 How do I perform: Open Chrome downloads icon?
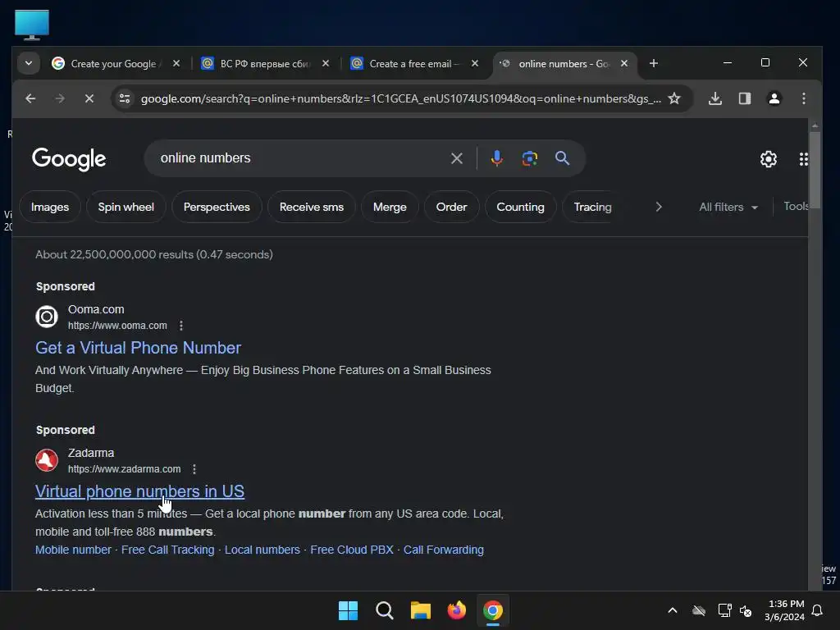click(x=715, y=98)
